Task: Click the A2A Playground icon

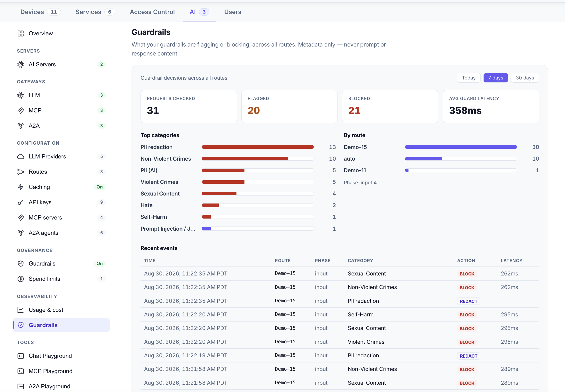Action: [21, 386]
